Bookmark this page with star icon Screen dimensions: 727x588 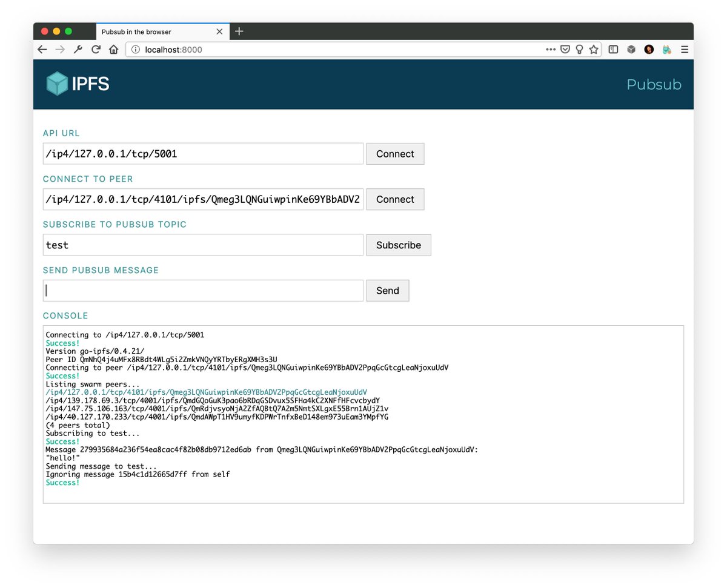pos(594,50)
